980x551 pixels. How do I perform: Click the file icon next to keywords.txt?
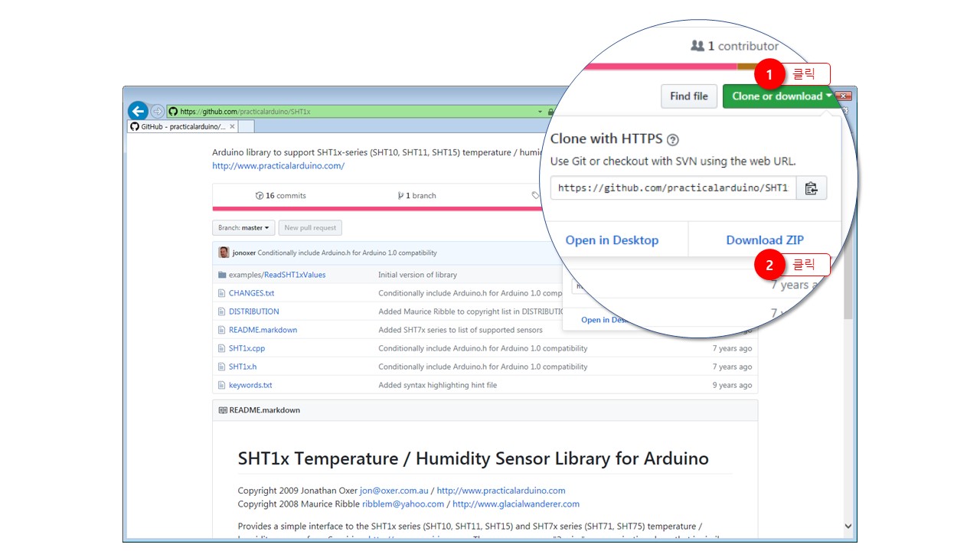(222, 385)
